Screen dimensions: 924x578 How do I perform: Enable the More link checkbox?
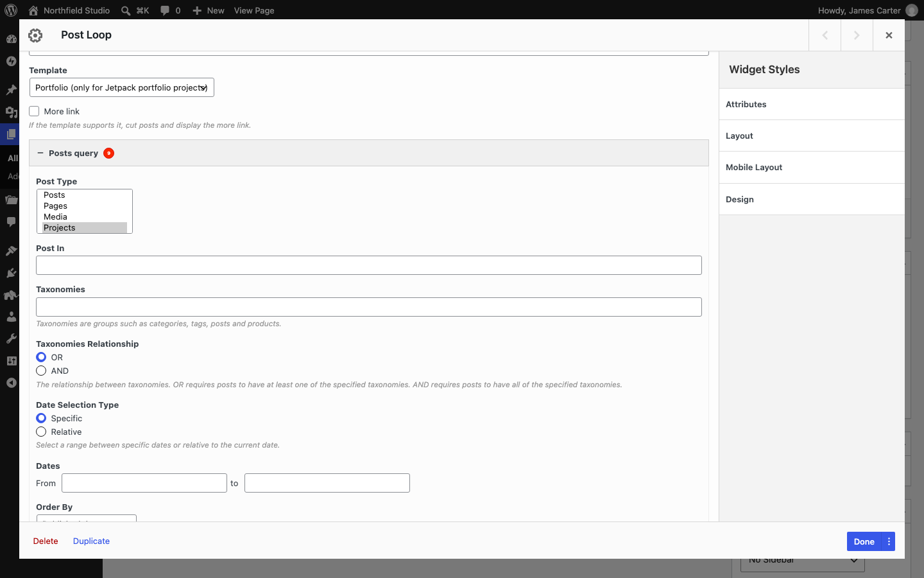tap(34, 111)
